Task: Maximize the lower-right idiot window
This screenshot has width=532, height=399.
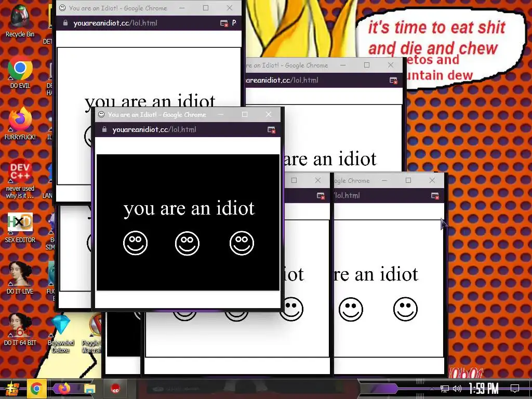Action: (x=408, y=180)
